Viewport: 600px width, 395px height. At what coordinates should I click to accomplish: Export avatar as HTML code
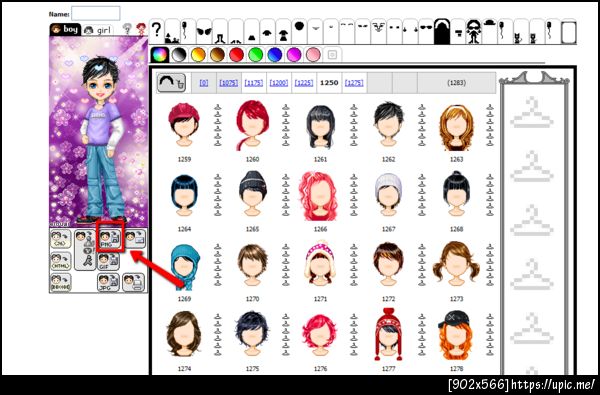click(x=61, y=261)
